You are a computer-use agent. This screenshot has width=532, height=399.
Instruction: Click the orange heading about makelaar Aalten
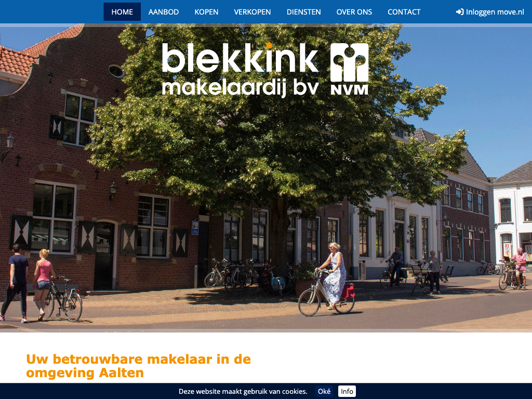tap(138, 366)
